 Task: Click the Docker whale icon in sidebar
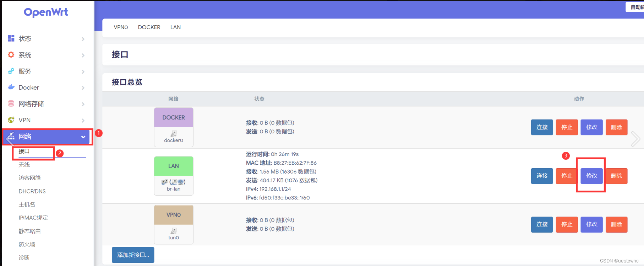click(x=11, y=87)
